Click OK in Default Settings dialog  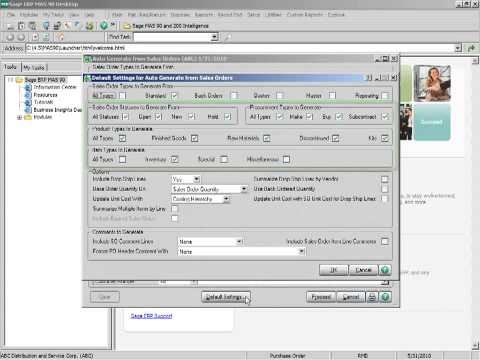point(334,270)
